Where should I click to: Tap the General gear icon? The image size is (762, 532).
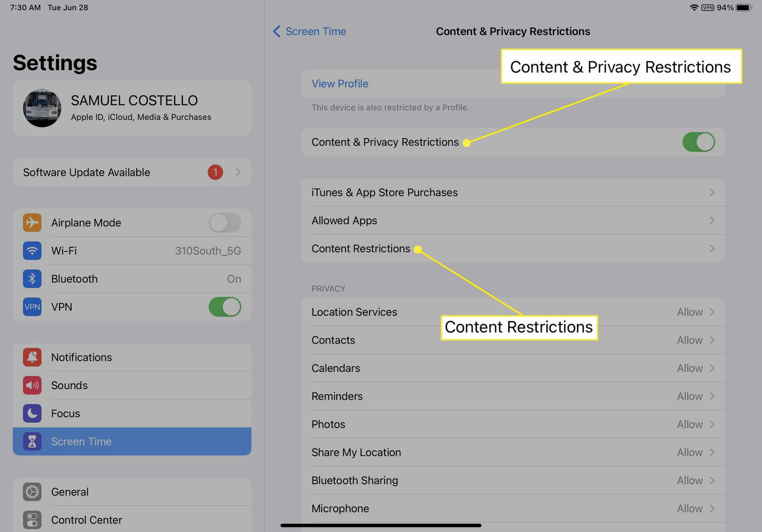coord(32,492)
